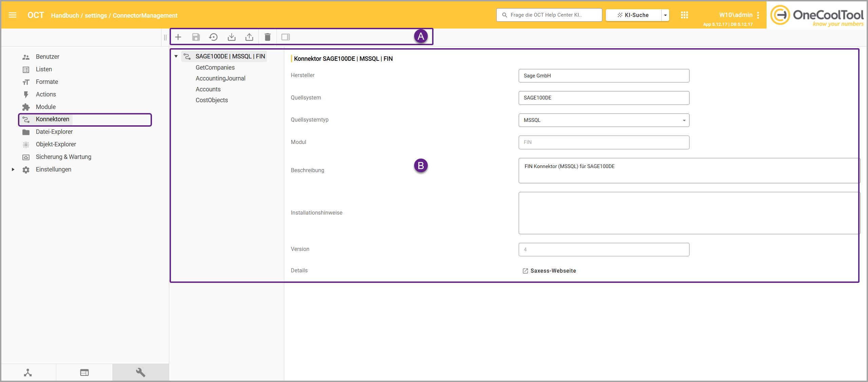
Task: Switch to the wrench settings bottom tab
Action: [x=140, y=372]
